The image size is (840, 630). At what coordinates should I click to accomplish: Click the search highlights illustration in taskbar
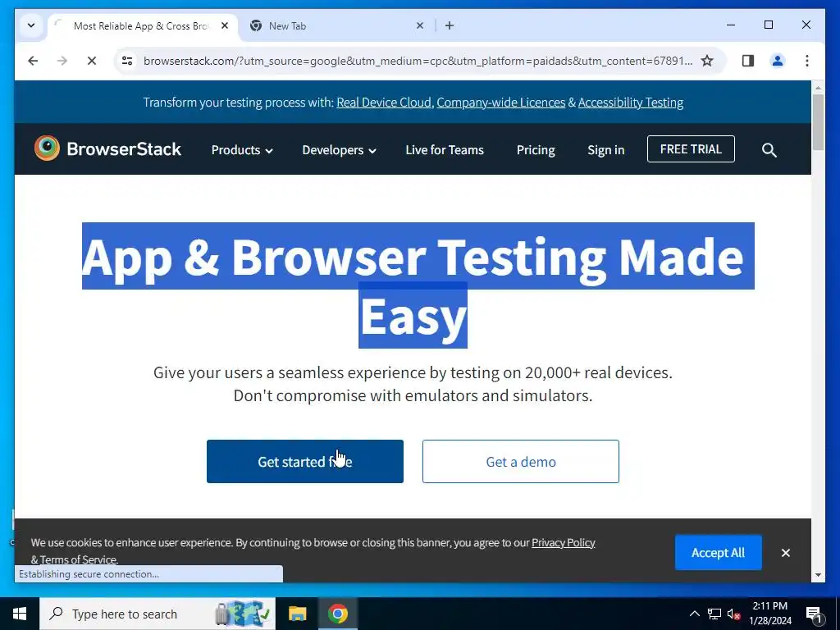[x=242, y=614]
